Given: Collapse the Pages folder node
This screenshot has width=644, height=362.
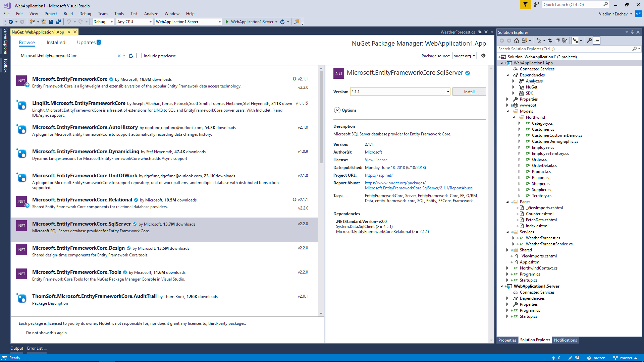Looking at the screenshot, I should [x=507, y=202].
